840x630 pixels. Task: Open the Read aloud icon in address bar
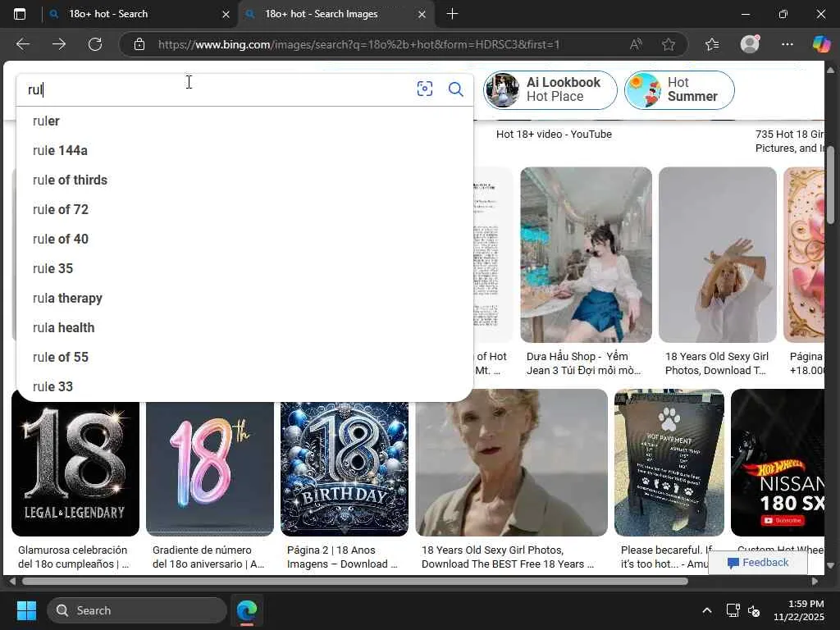tap(636, 44)
